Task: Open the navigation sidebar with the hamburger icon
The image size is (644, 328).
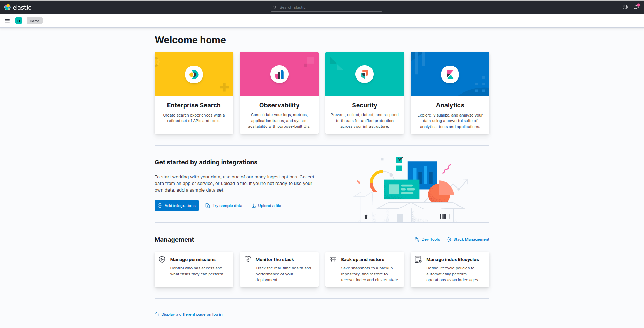Action: pos(7,21)
